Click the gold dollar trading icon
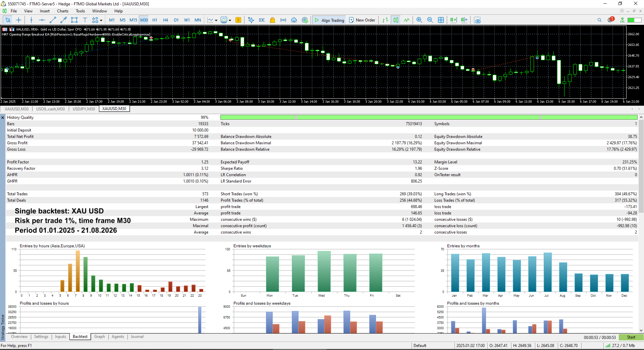This screenshot has width=644, height=350. coord(238,20)
